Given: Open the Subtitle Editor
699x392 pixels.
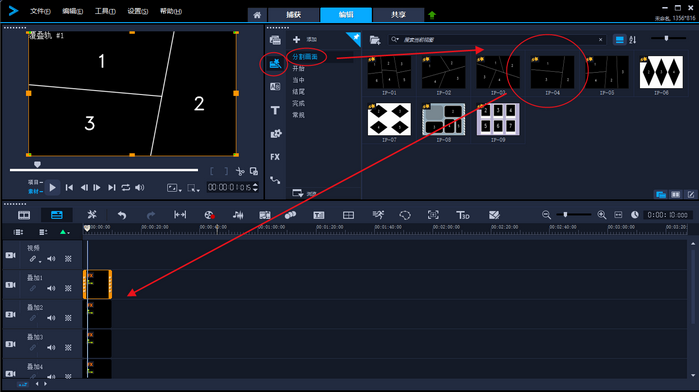Looking at the screenshot, I should [x=319, y=215].
